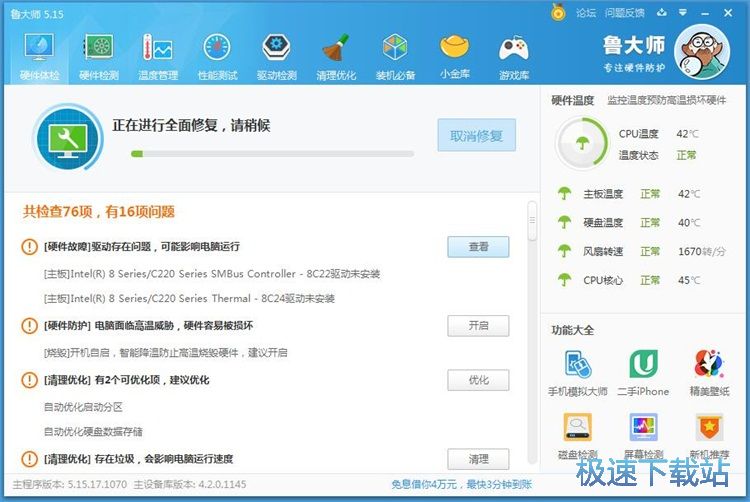The image size is (750, 502).
Task: Click the skin/upload icon in the title bar
Action: [x=662, y=13]
